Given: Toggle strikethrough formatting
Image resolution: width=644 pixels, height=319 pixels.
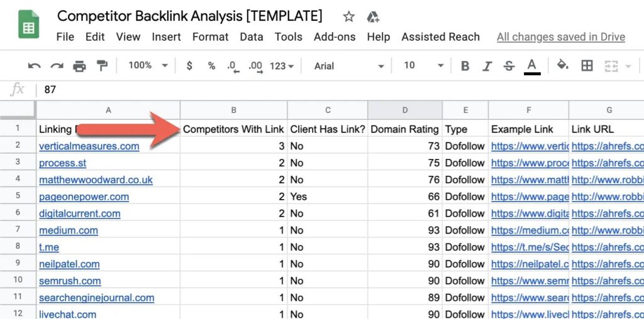Looking at the screenshot, I should [x=509, y=65].
